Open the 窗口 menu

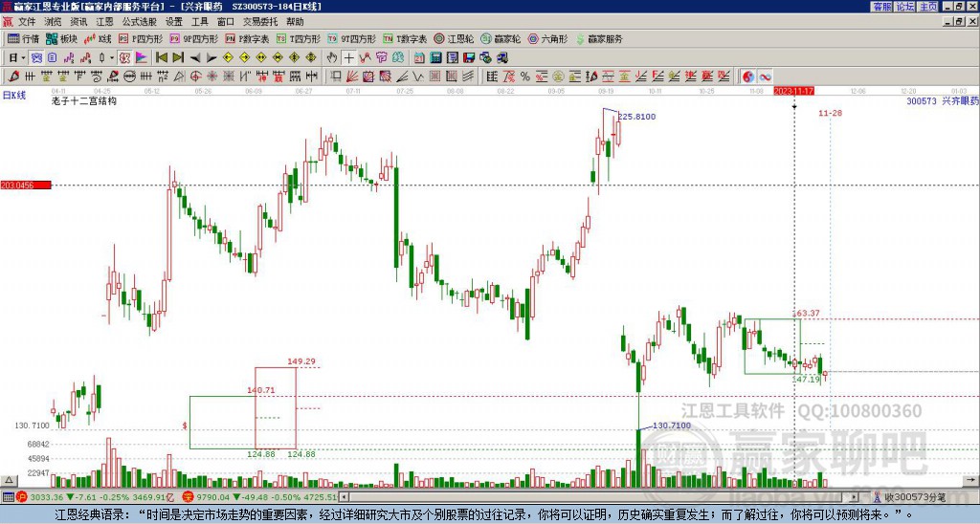click(x=226, y=22)
